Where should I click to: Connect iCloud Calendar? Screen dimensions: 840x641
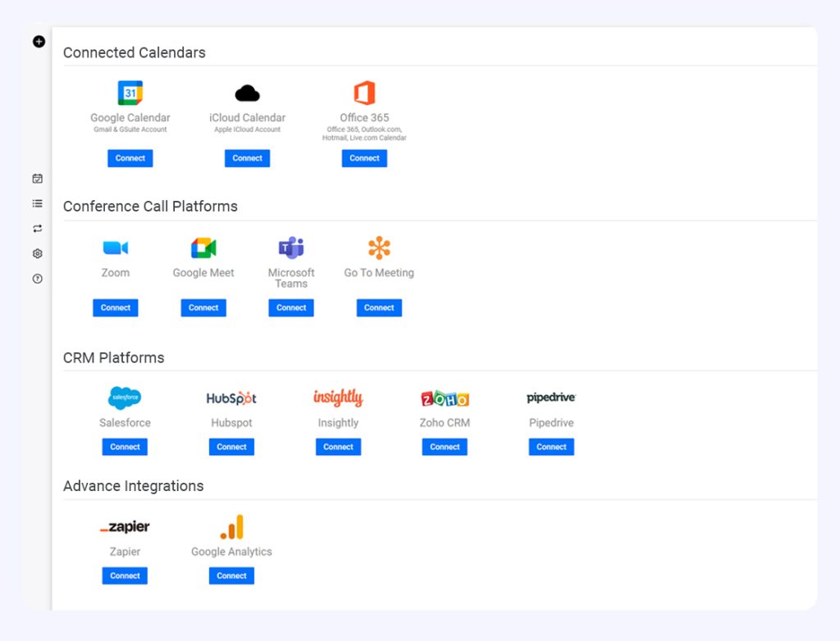(x=248, y=158)
